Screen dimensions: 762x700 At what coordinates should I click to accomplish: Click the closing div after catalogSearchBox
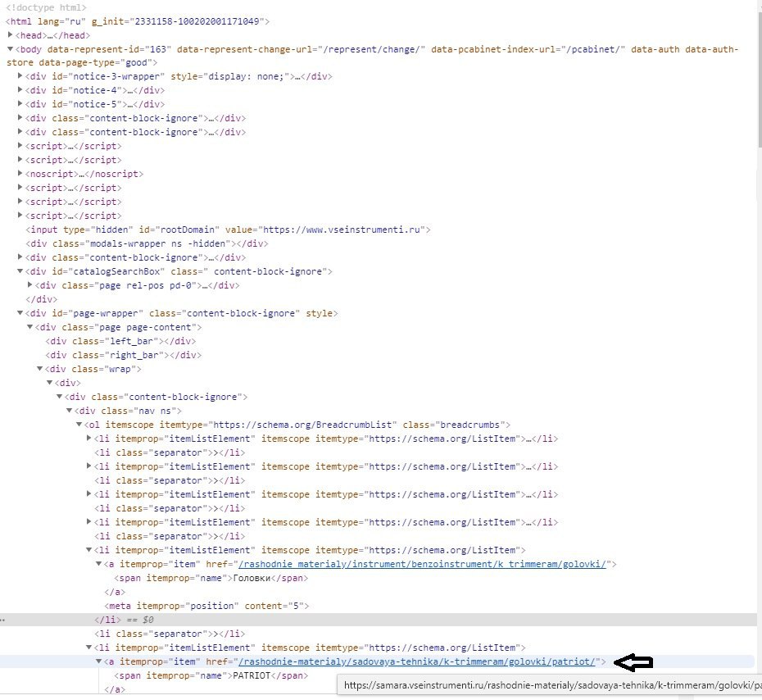click(x=41, y=299)
